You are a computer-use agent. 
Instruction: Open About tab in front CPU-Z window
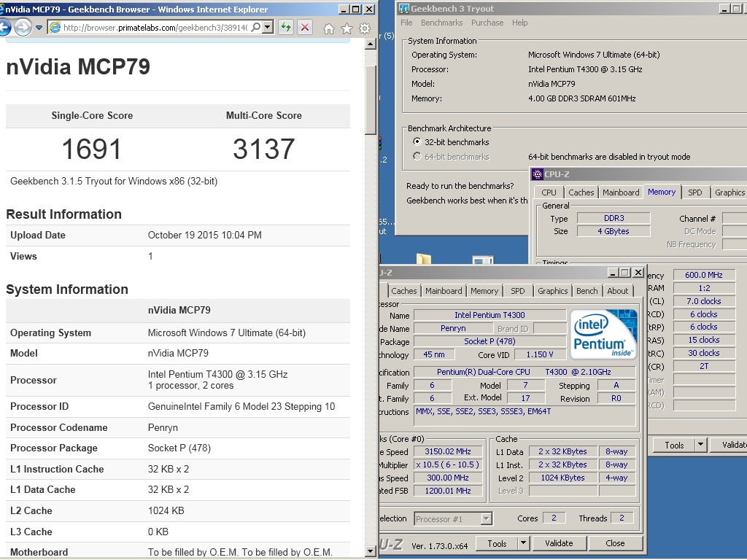coord(617,291)
